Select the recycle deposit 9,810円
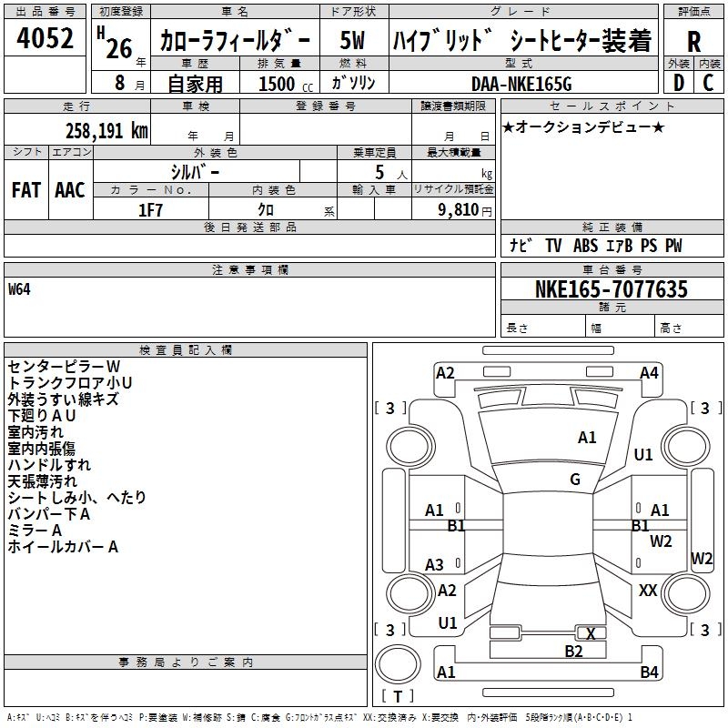728x728 pixels. (465, 210)
